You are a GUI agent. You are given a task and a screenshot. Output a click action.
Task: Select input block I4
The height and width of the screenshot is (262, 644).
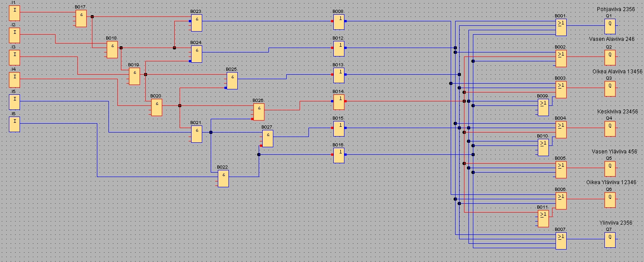point(15,80)
